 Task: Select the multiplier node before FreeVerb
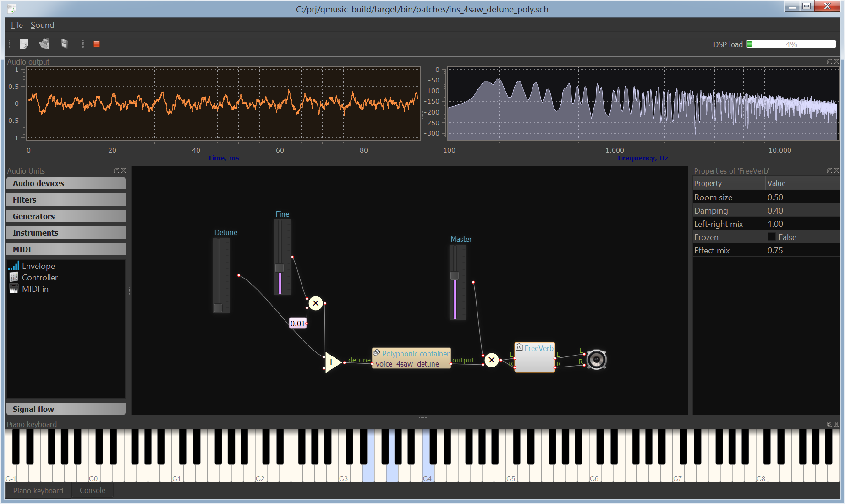pos(492,360)
